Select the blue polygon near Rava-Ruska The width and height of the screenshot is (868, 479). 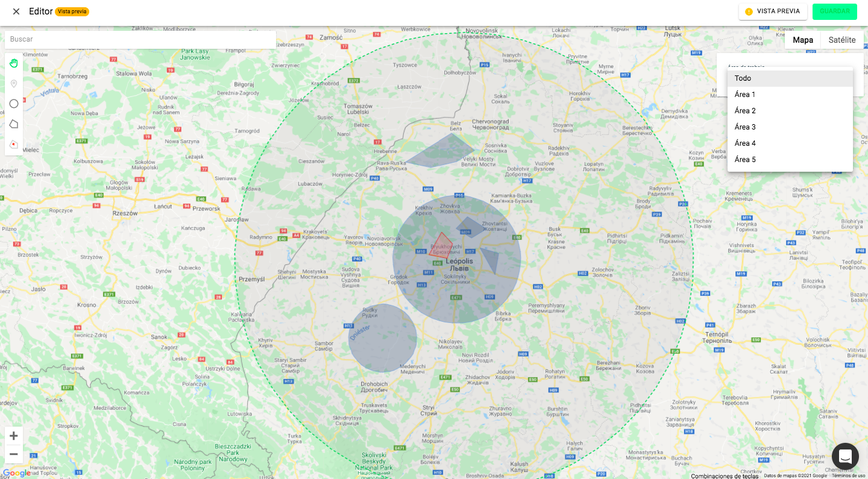(x=443, y=152)
